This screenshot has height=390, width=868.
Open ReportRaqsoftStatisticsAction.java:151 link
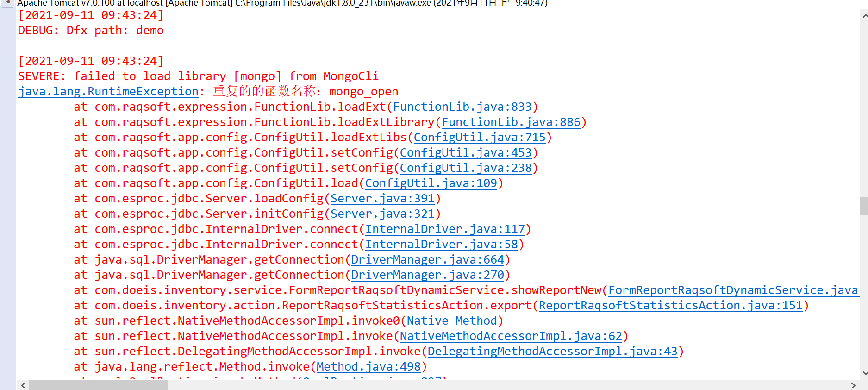click(671, 306)
